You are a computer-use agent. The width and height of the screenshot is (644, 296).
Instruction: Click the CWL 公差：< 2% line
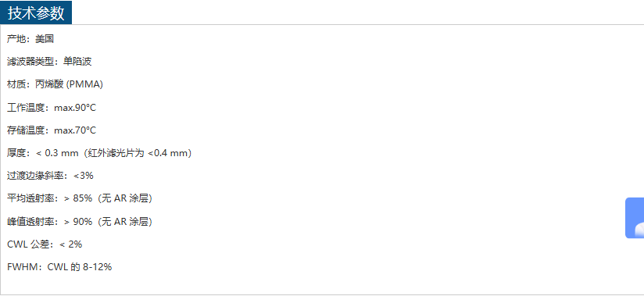click(45, 244)
